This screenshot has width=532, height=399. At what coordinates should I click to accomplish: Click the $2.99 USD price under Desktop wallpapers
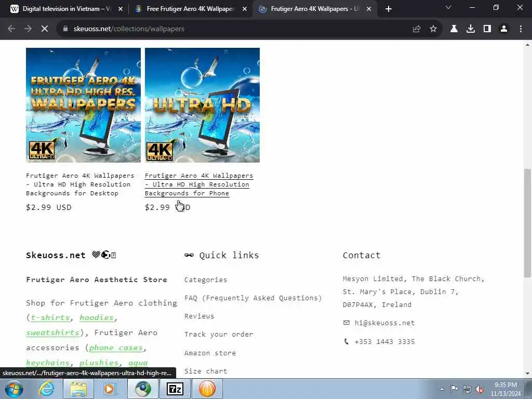(x=49, y=207)
